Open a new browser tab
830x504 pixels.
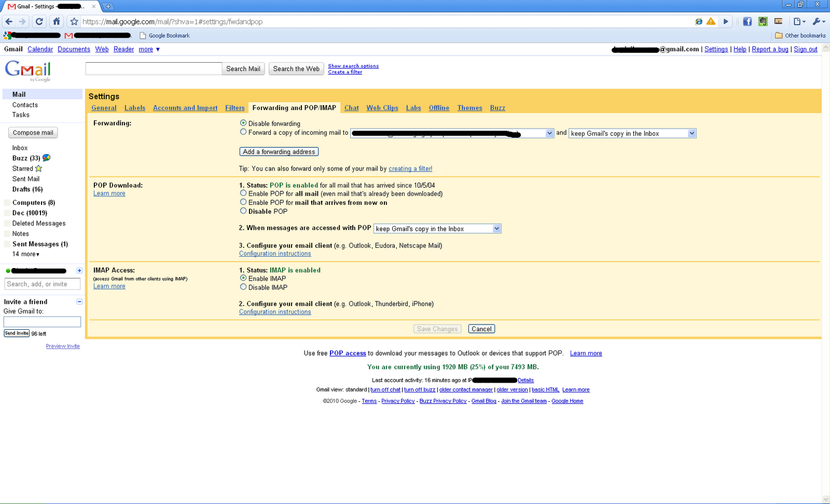point(108,6)
